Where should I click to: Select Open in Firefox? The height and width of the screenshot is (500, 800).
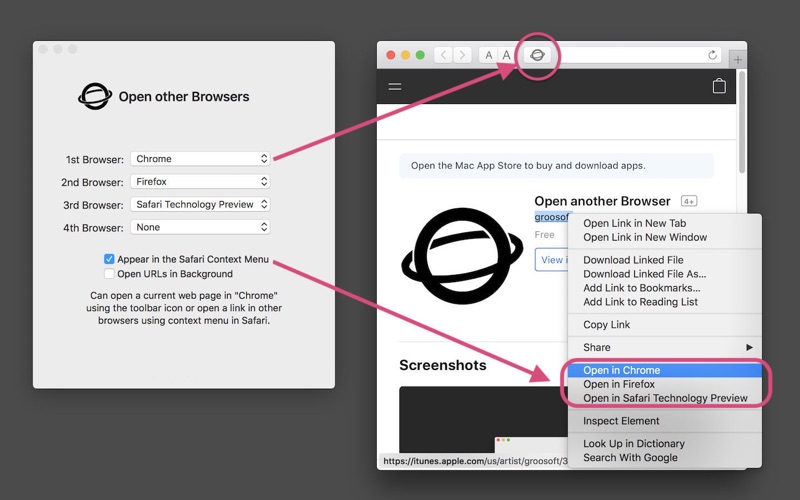(x=665, y=384)
